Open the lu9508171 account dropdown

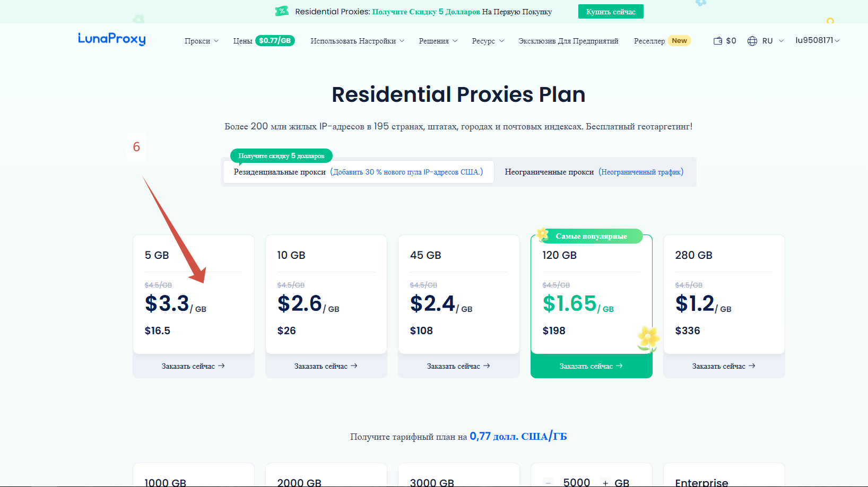point(817,40)
